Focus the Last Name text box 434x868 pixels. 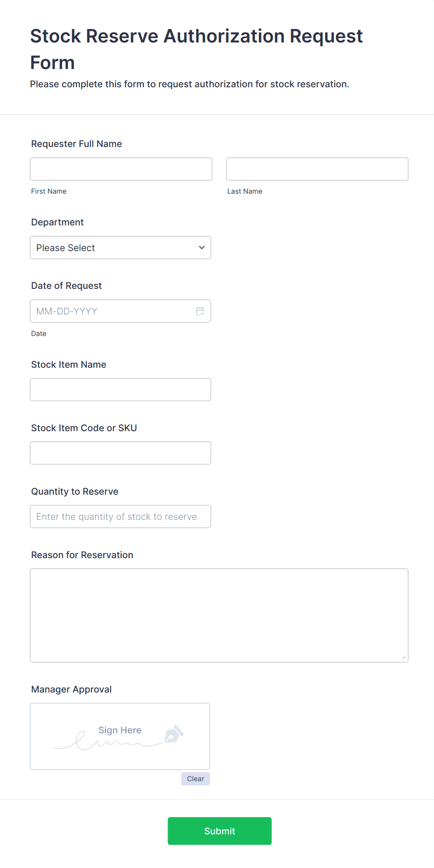[x=317, y=169]
